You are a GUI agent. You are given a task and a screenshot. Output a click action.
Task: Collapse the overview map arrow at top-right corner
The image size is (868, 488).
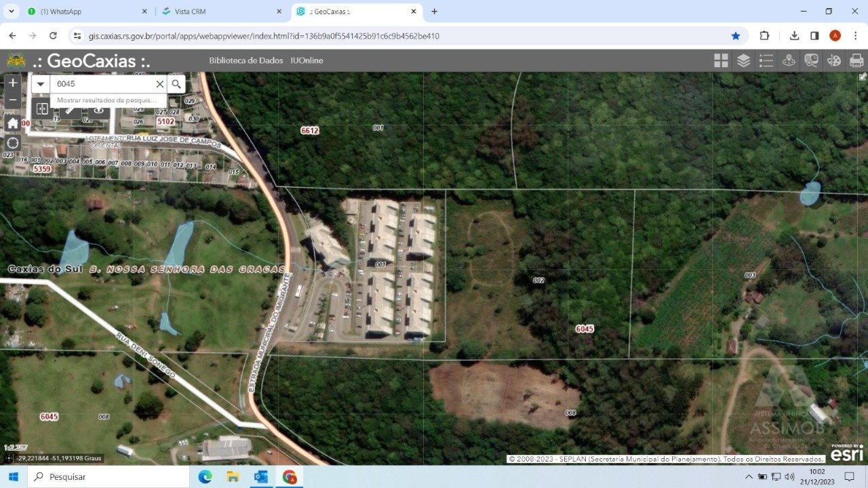[863, 77]
